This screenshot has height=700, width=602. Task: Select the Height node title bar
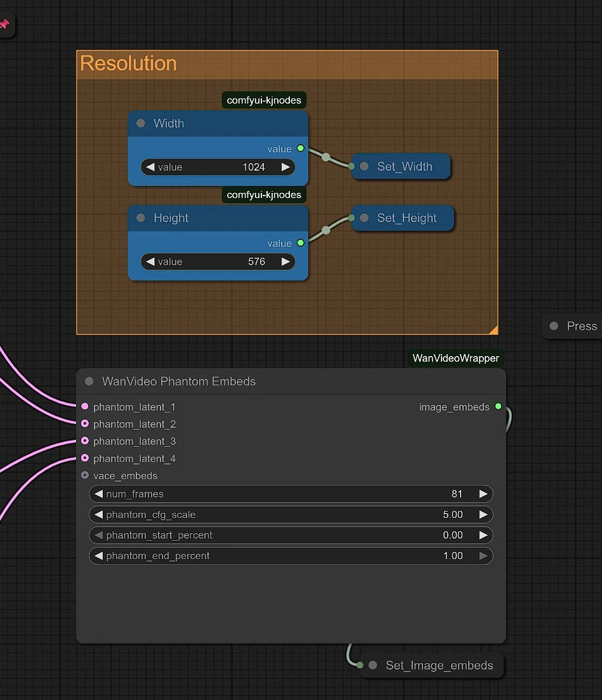tap(218, 218)
